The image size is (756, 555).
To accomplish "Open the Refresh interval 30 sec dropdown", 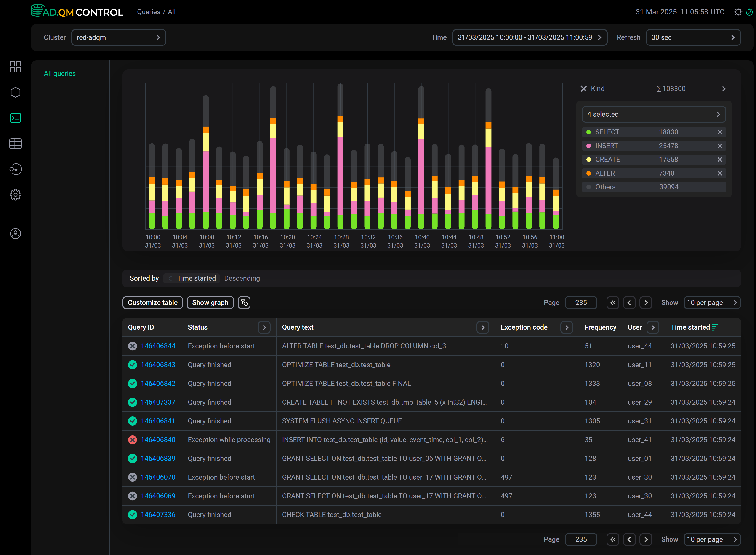I will 693,37.
